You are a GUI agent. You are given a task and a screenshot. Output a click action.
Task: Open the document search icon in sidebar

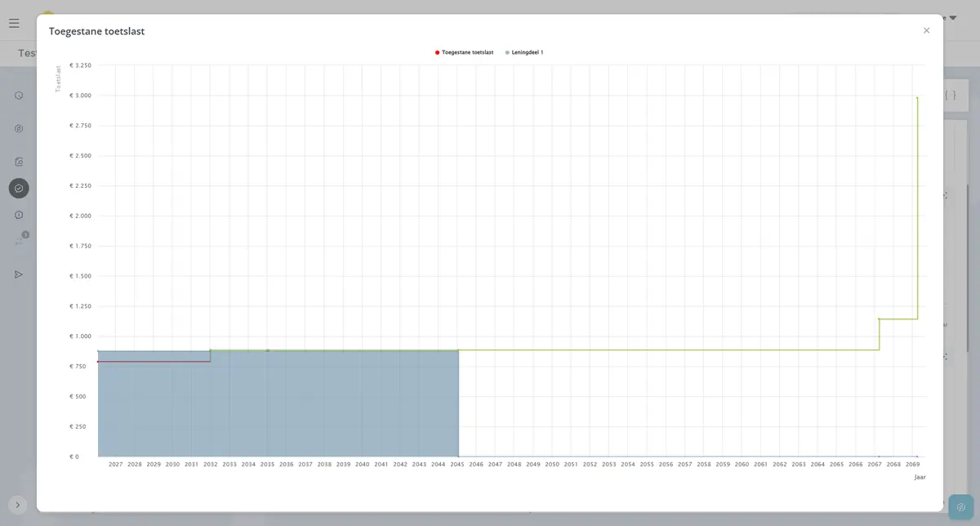[x=19, y=162]
